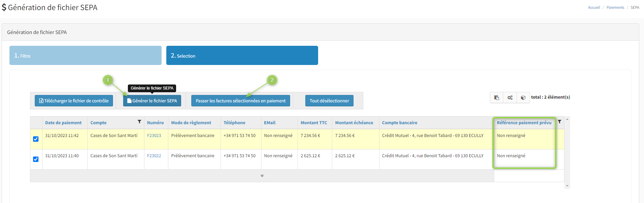This screenshot has height=203, width=644.
Task: Click table scrollbar down arrow
Action: [567, 186]
